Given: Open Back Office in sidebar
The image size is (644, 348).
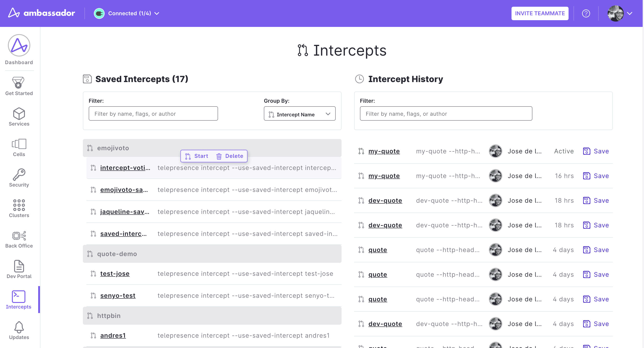Looking at the screenshot, I should point(19,239).
